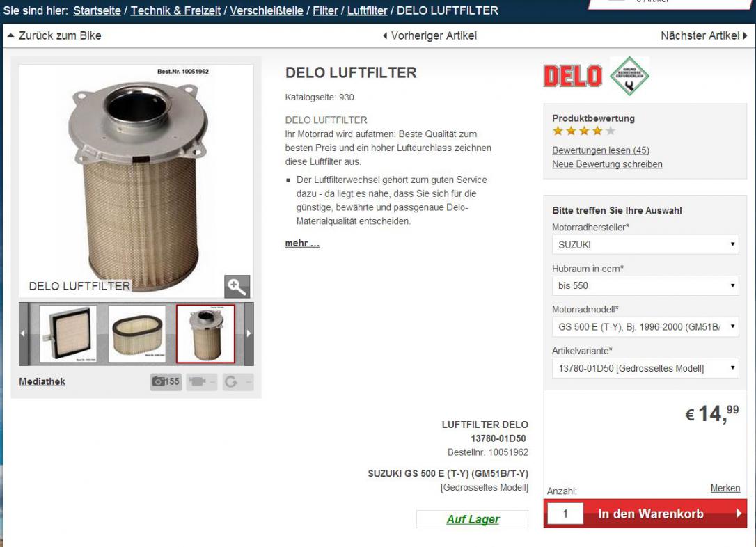Click the Anzahl quantity input field
Screen dimensions: 756x547
point(565,514)
